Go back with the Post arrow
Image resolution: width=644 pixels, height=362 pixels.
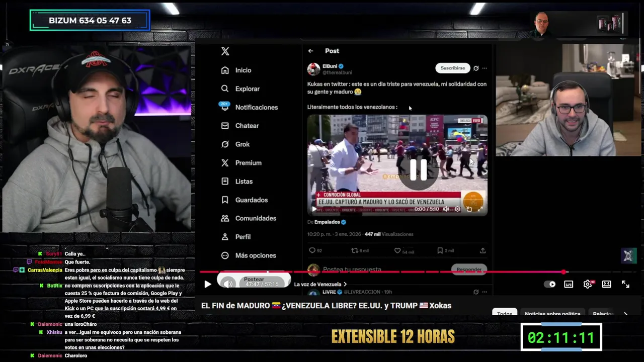[310, 51]
